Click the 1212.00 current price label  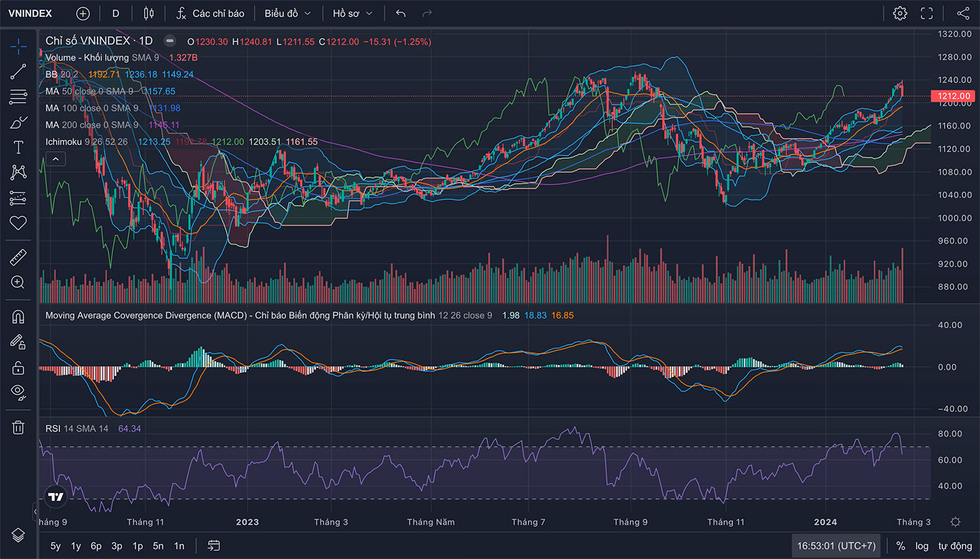954,96
